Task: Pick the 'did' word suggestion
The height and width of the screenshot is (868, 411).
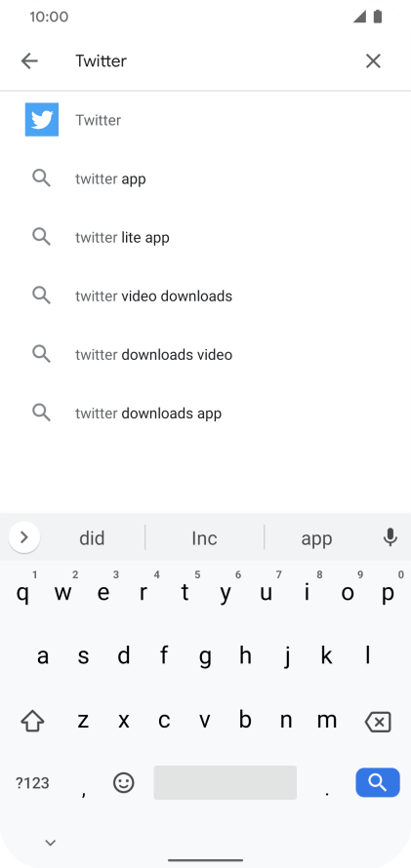Action: (92, 538)
